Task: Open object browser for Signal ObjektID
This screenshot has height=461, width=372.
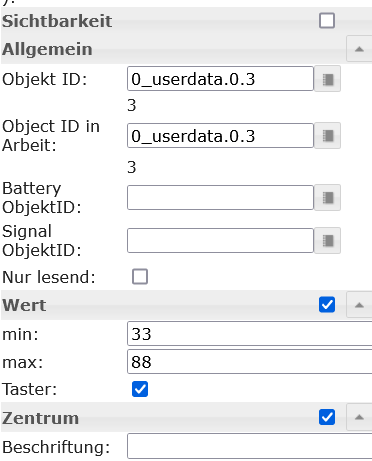Action: (327, 240)
